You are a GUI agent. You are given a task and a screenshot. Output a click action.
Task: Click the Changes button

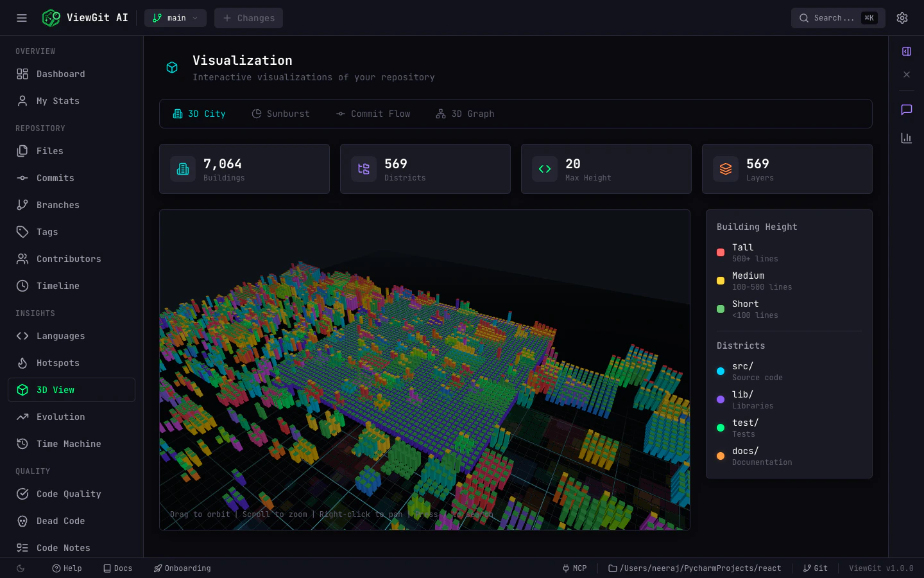pyautogui.click(x=248, y=18)
